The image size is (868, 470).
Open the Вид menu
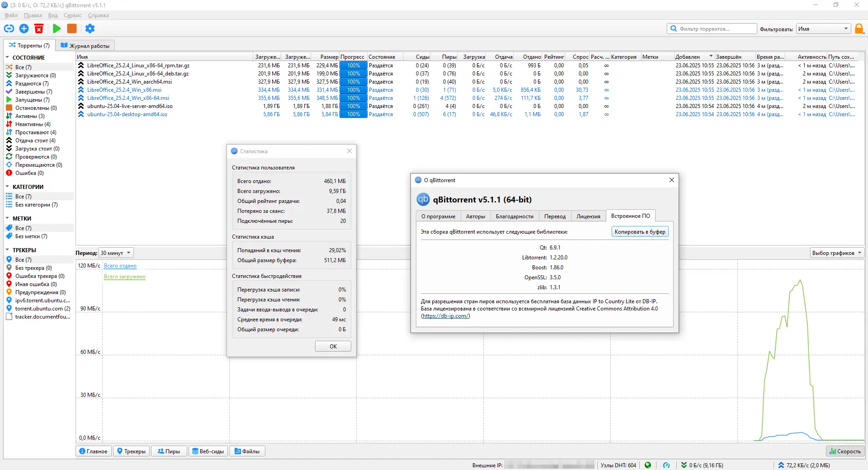(x=53, y=15)
